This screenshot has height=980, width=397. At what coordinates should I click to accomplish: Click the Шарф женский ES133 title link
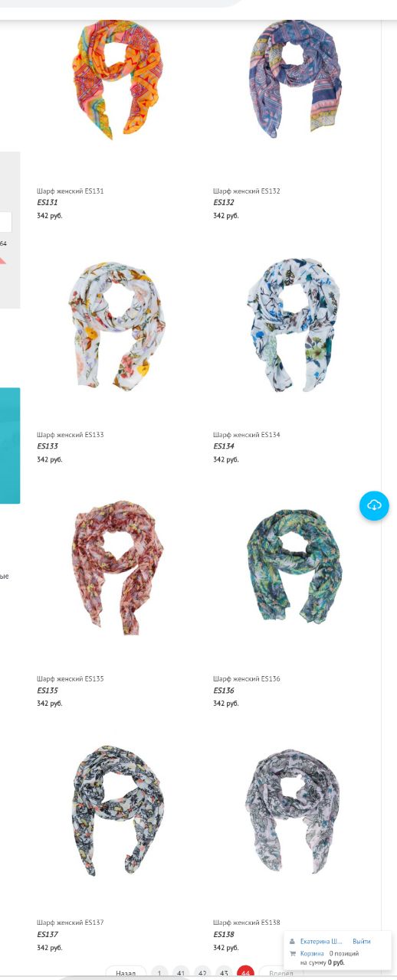pos(71,435)
